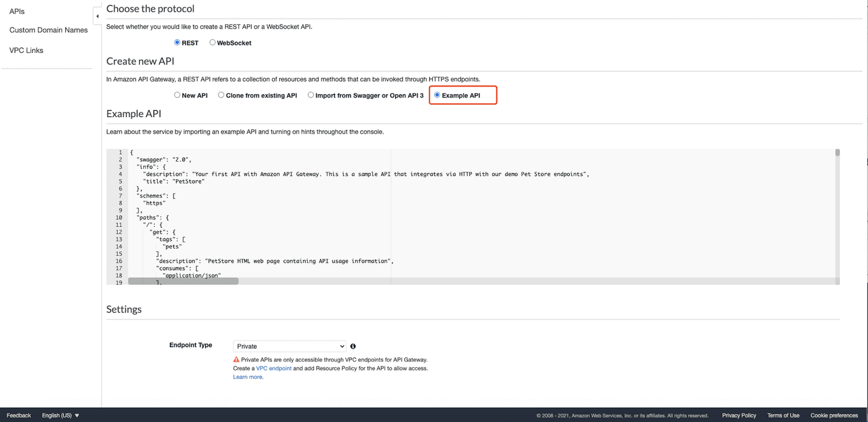The height and width of the screenshot is (422, 868).
Task: Open the Terms of Use footer link
Action: (783, 415)
